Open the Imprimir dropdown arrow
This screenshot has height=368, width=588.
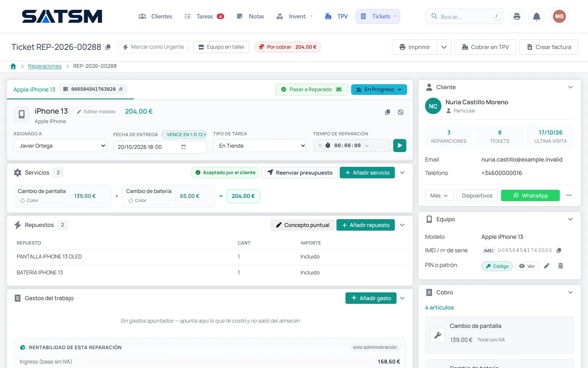click(444, 47)
